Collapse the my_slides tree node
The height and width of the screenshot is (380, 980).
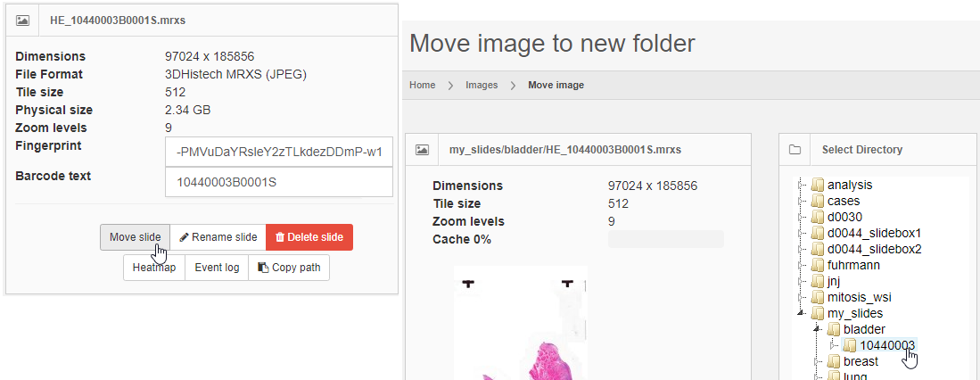pos(802,313)
